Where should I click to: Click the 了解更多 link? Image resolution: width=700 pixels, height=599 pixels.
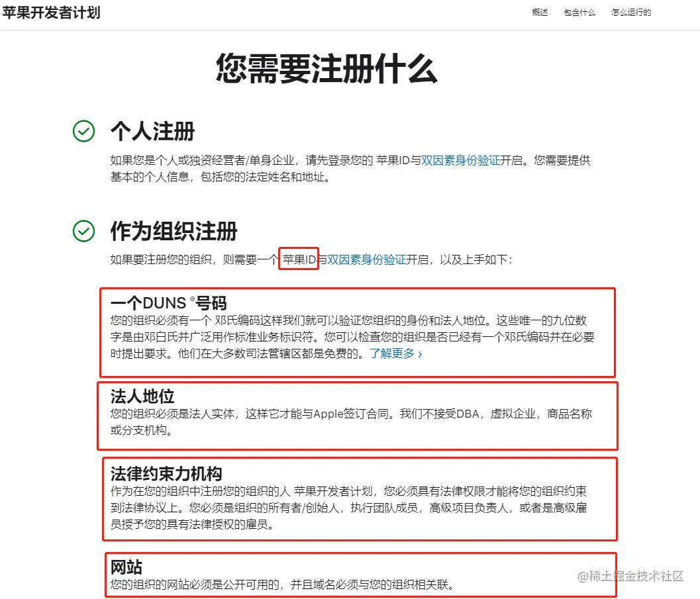point(392,353)
